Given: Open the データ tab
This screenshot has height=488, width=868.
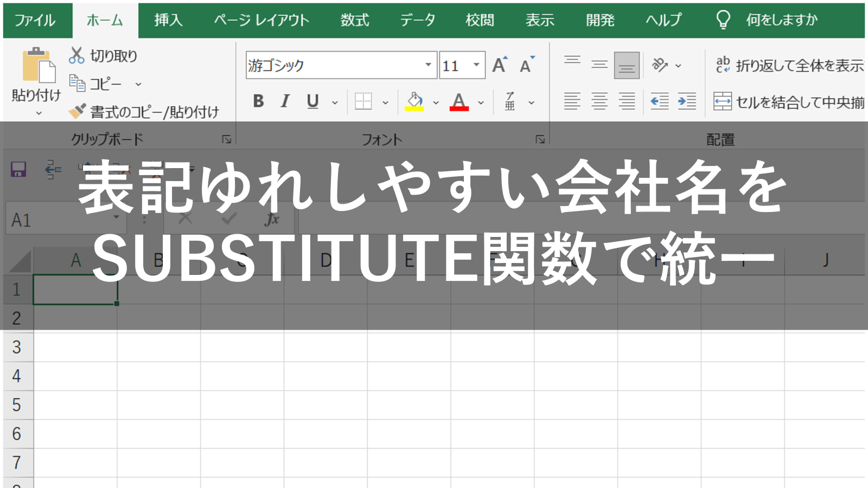Looking at the screenshot, I should [418, 20].
